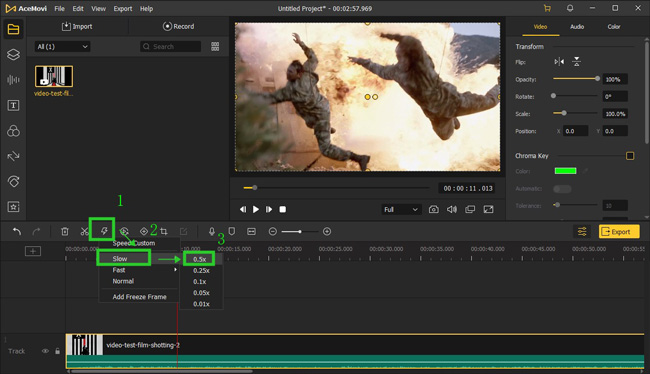Viewport: 650px width, 374px height.
Task: Start voiceover with microphone icon
Action: (x=212, y=231)
